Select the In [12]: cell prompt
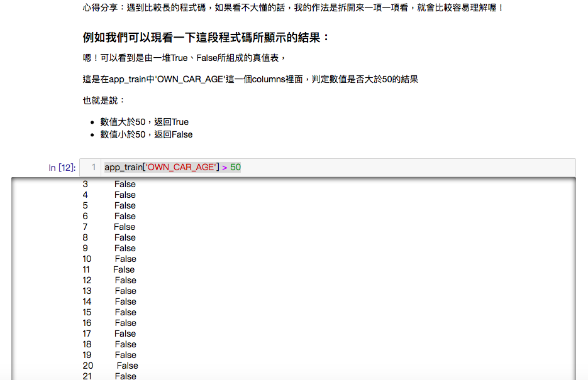 point(62,168)
